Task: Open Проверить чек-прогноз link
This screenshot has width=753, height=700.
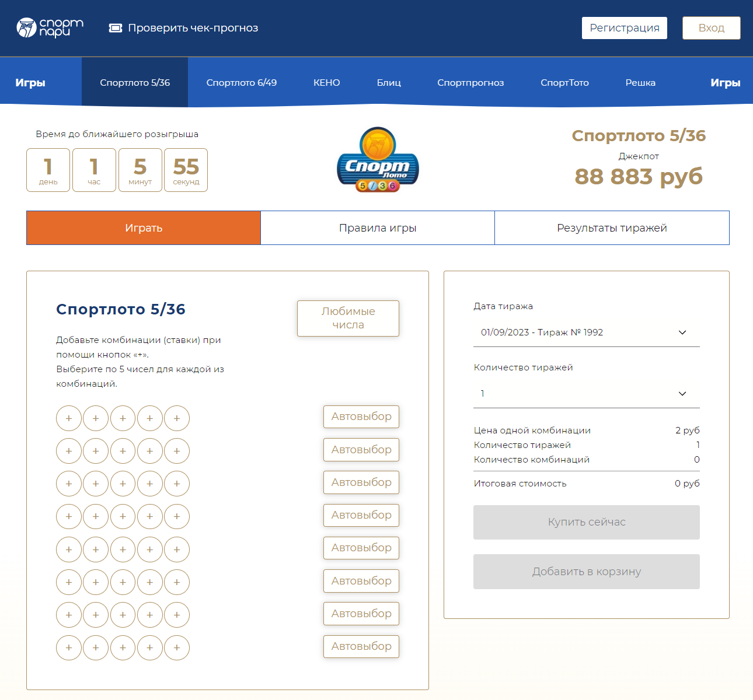Action: [193, 28]
